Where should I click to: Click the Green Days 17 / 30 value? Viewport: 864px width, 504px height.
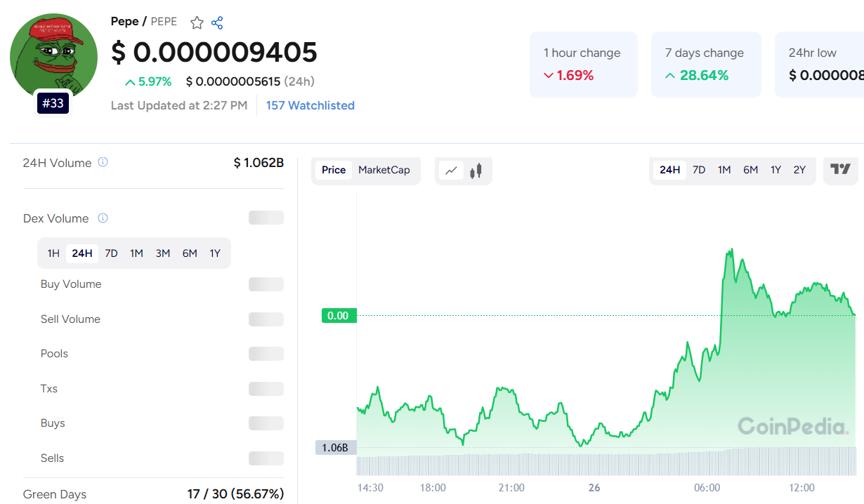tap(235, 494)
